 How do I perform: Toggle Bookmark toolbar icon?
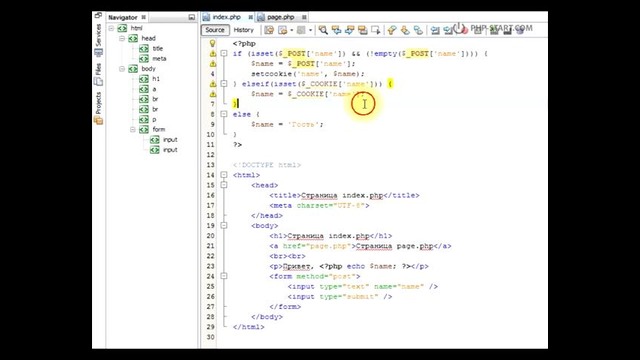tap(418, 30)
